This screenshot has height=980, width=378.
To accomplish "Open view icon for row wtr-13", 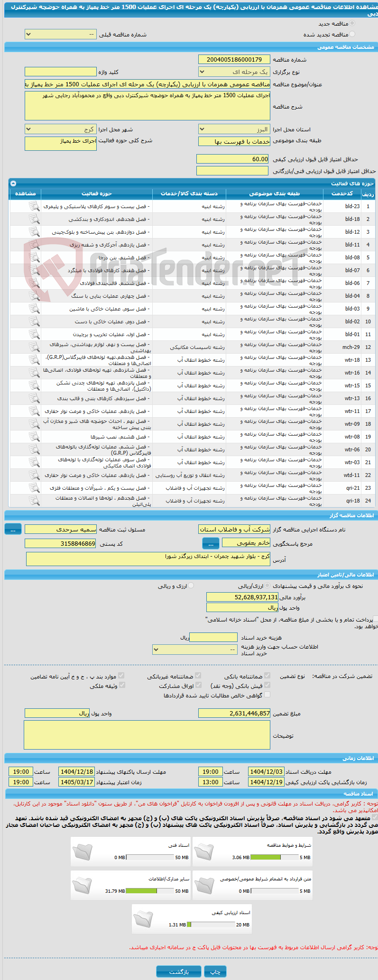I will pos(34,398).
